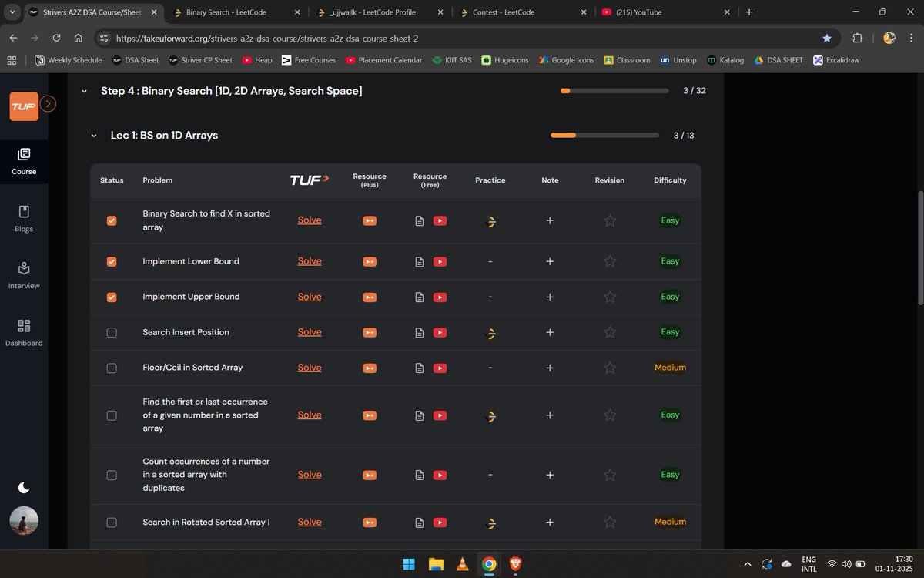This screenshot has width=924, height=578.
Task: Open Brave browser from taskbar
Action: [515, 564]
